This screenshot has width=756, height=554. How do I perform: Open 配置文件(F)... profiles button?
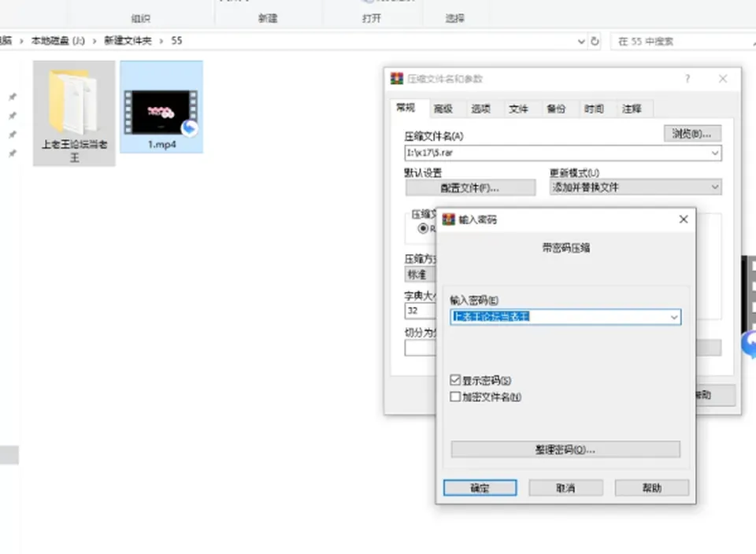[x=470, y=188]
